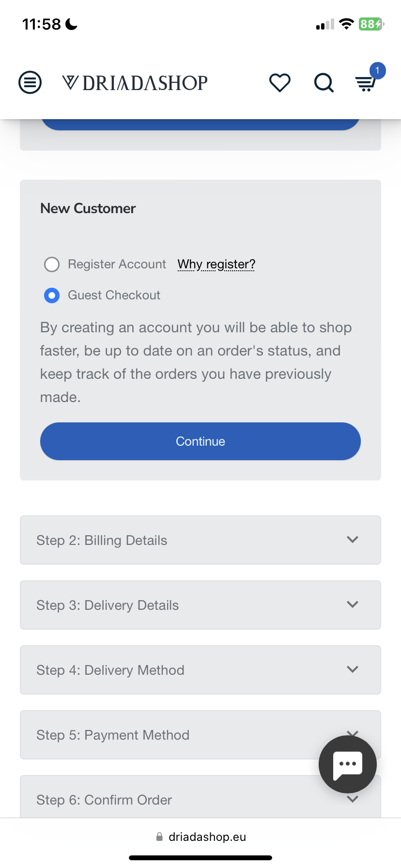Viewport: 401px width, 868px height.
Task: Open the Step 6: Confirm Order section
Action: tap(104, 800)
